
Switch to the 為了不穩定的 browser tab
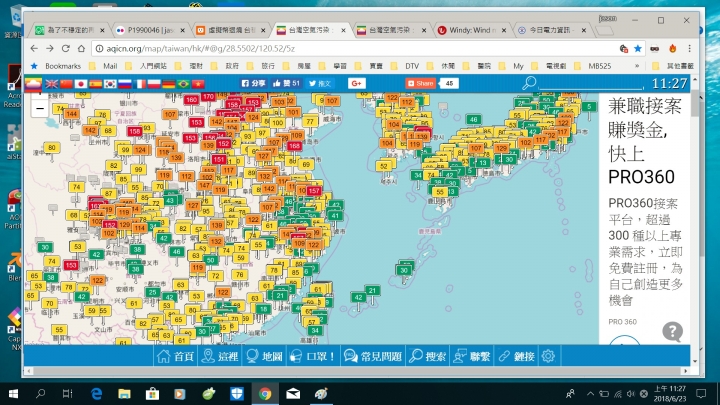(70, 30)
